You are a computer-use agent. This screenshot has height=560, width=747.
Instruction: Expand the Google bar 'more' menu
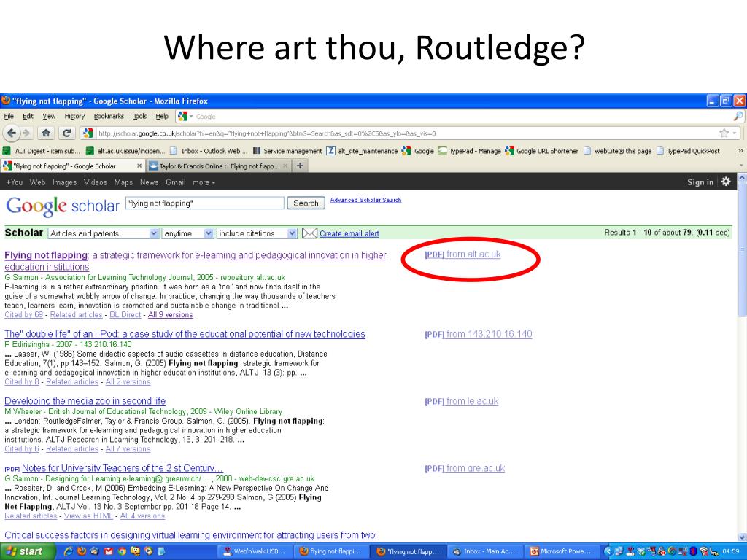tap(204, 182)
